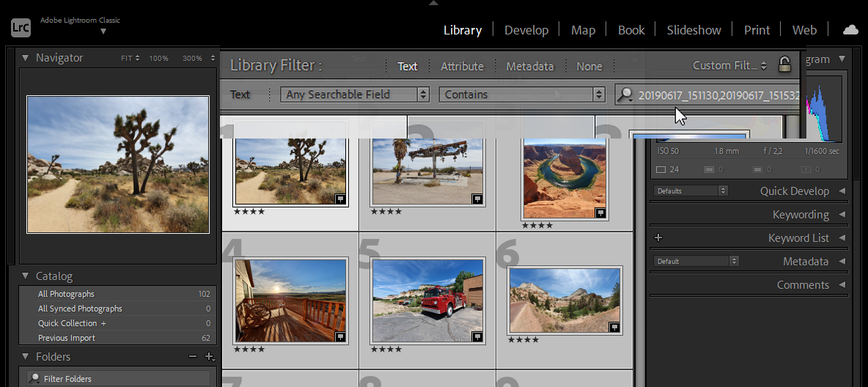Switch to the Map module
Viewport: 868px width, 387px height.
tap(583, 30)
